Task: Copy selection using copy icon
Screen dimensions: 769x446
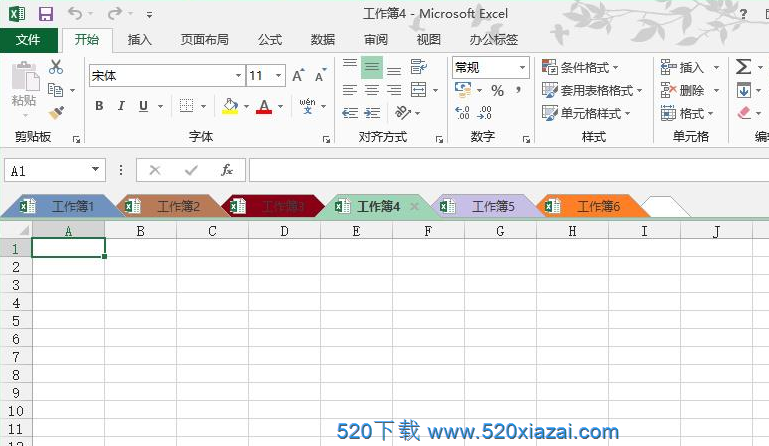Action: coord(55,90)
